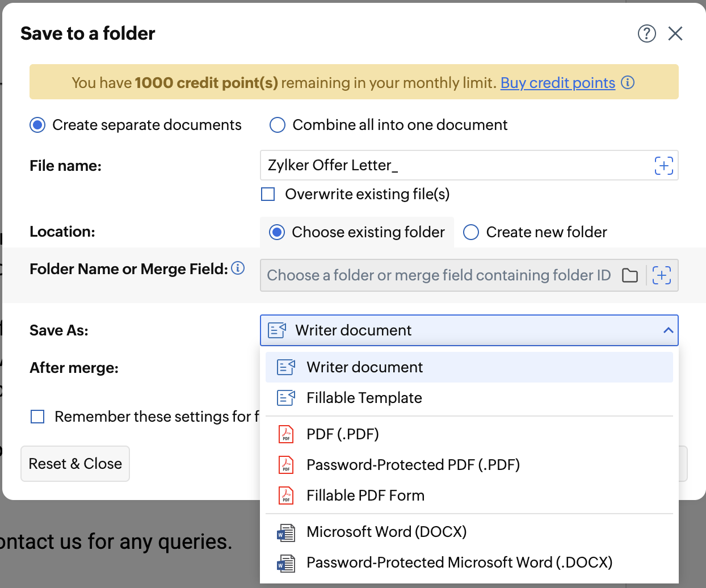706x588 pixels.
Task: Click the Microsoft Word (DOCX) file icon
Action: point(286,532)
